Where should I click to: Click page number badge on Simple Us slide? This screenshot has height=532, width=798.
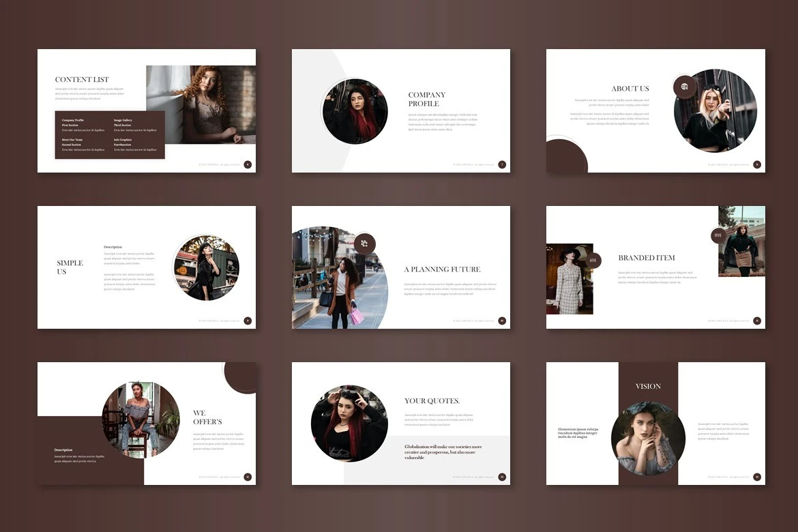(x=248, y=321)
